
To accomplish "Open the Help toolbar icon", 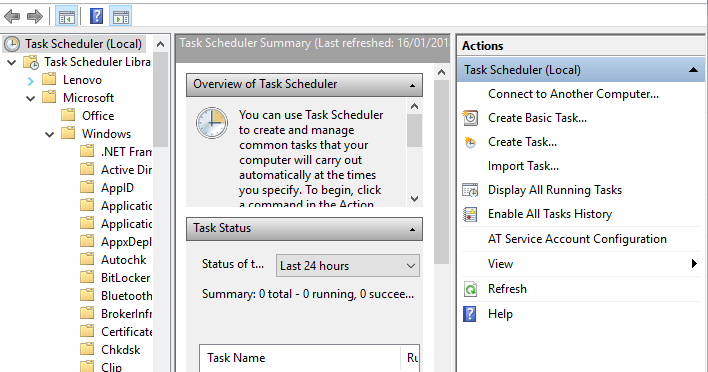I will coord(96,17).
